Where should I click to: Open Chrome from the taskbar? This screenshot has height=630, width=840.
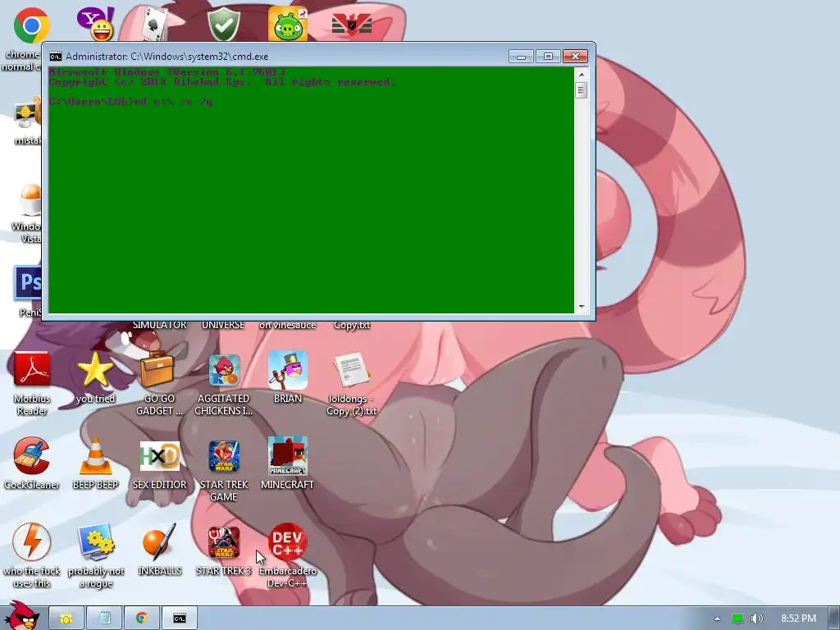click(x=142, y=619)
